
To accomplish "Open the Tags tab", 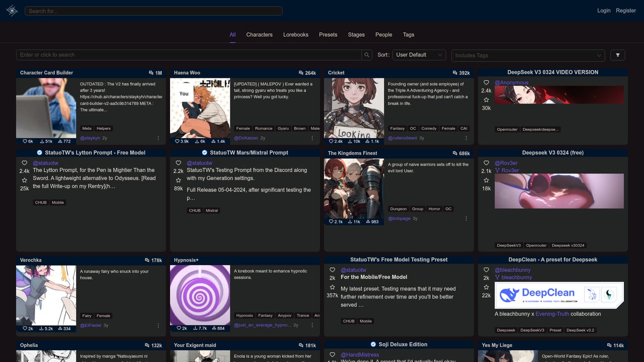I will click(409, 35).
